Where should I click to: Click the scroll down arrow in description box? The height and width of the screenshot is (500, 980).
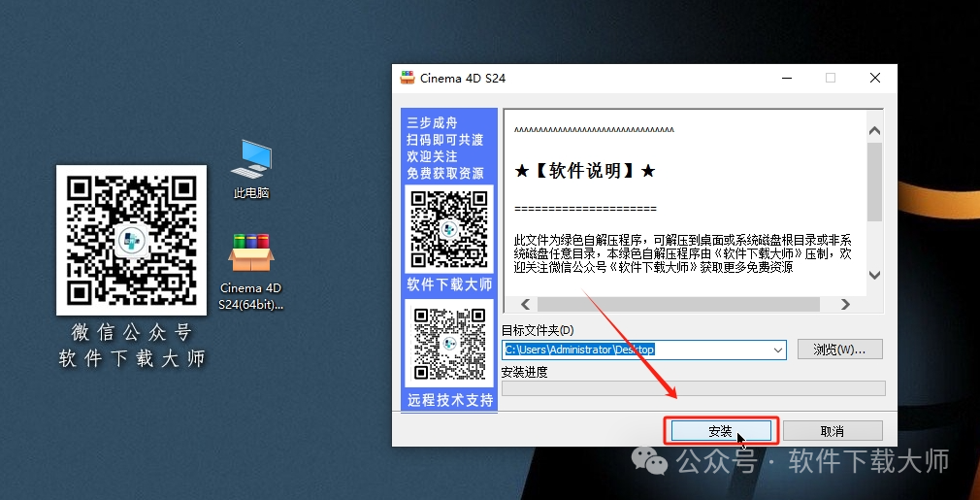[x=874, y=276]
